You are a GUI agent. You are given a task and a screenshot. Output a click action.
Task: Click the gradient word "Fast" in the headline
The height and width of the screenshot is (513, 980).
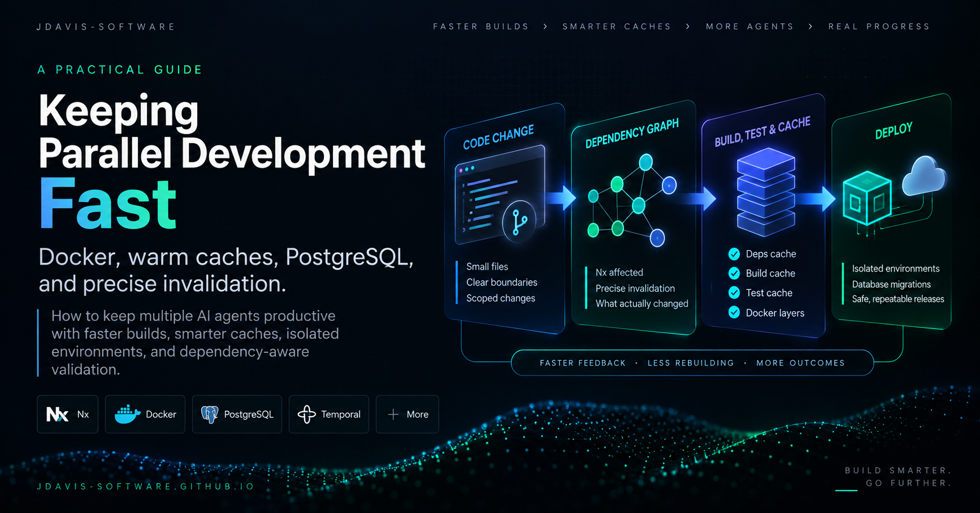point(108,204)
